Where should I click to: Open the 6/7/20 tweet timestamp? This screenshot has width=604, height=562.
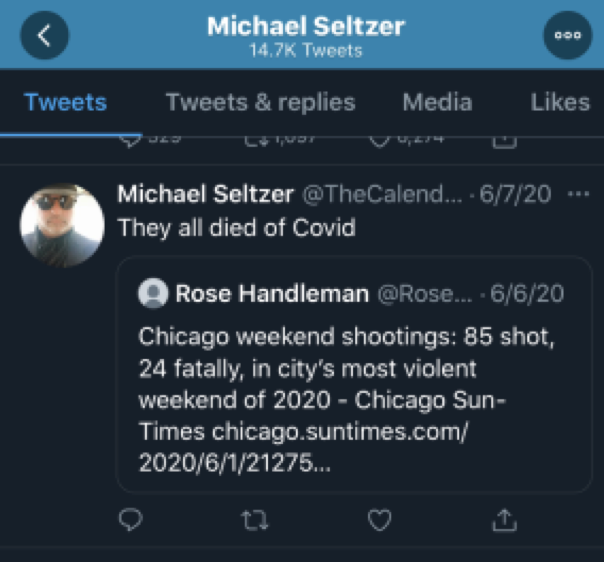516,194
